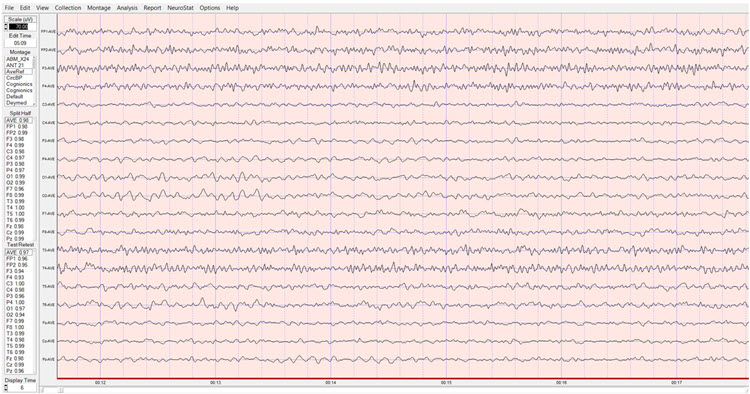Select AVE 0.98 in Split Half list

[19, 120]
